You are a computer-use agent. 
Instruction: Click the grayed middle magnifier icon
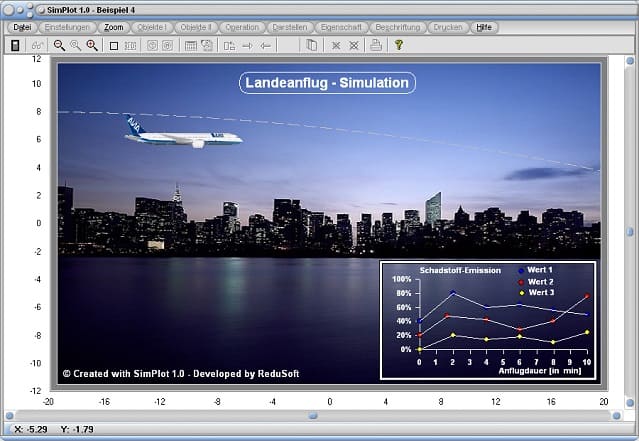point(75,45)
